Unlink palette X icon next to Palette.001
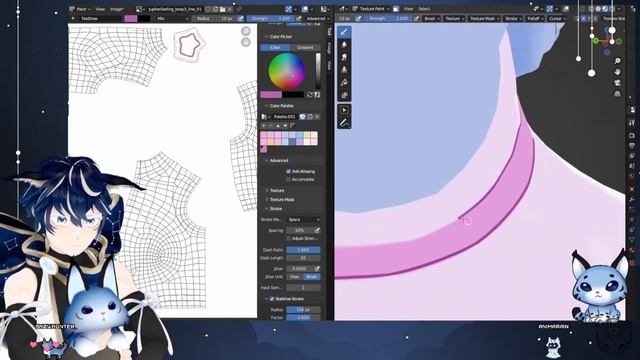Viewport: 640px width, 360px height. tap(317, 117)
